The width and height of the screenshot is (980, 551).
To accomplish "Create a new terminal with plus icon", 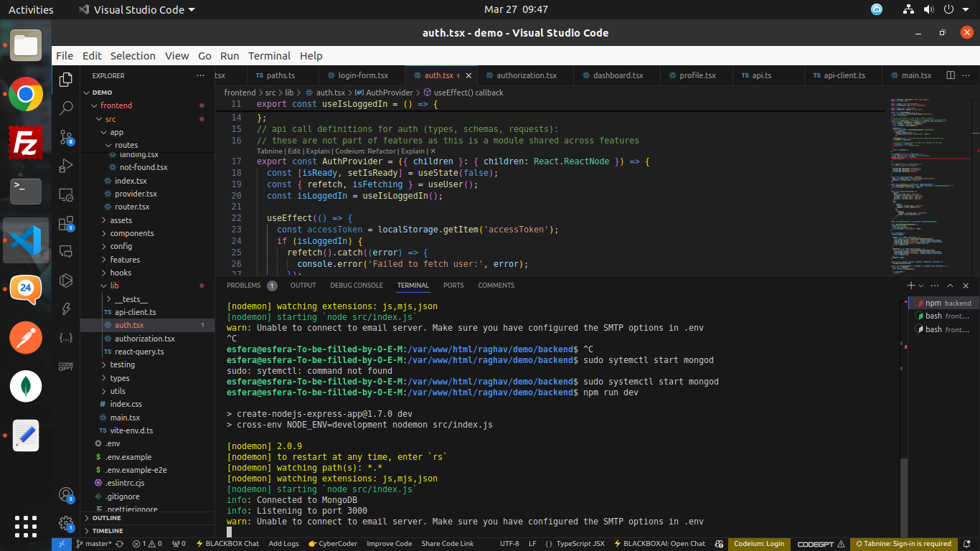I will 911,286.
